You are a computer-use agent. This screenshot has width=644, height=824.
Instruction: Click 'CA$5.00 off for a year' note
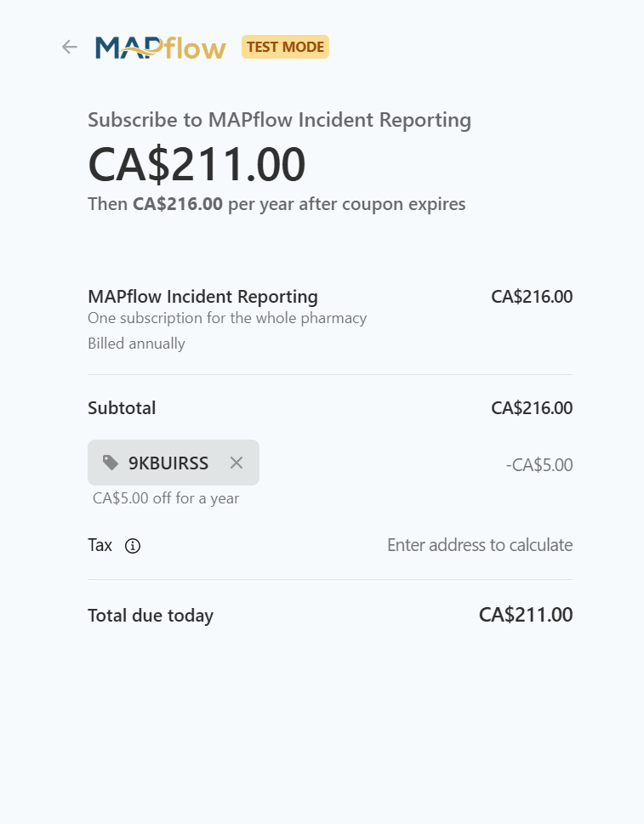166,498
